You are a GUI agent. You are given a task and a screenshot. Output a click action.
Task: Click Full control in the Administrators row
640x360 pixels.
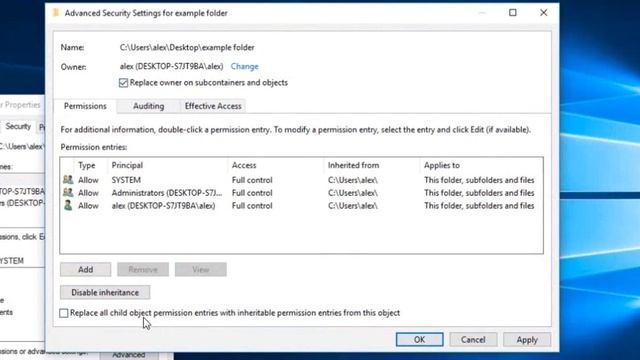point(252,193)
